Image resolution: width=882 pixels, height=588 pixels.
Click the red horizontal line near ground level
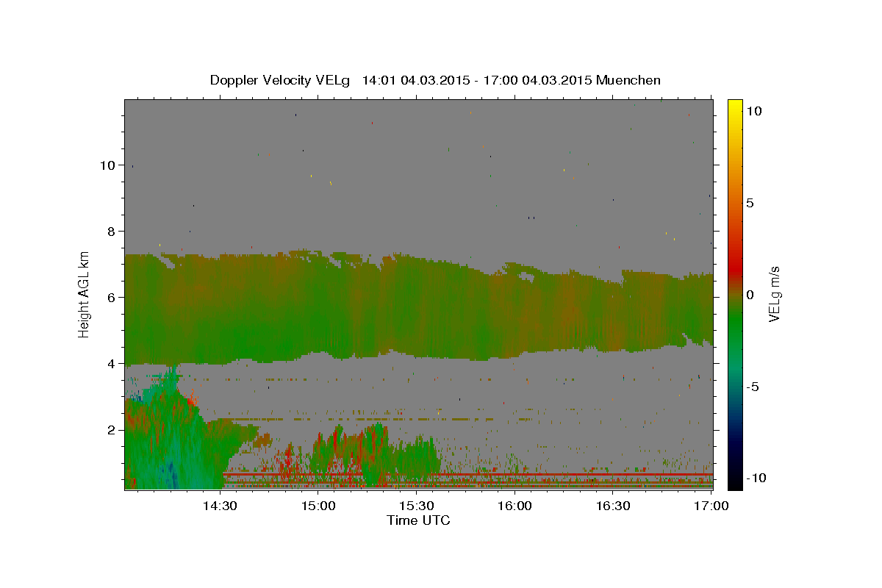[467, 475]
